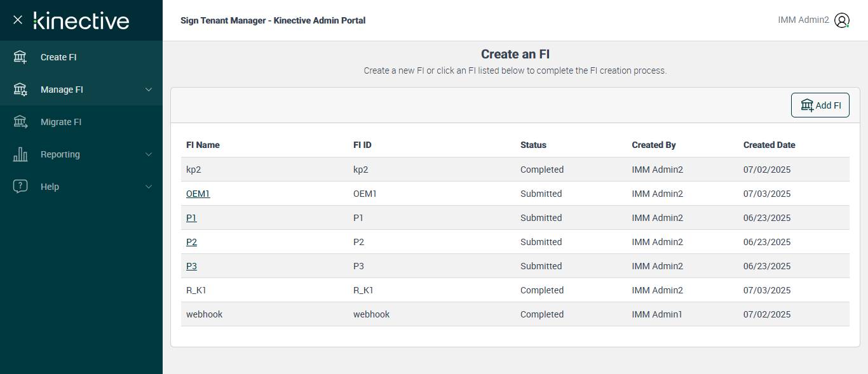Follow the P2 FI name link
868x374 pixels.
pyautogui.click(x=191, y=242)
